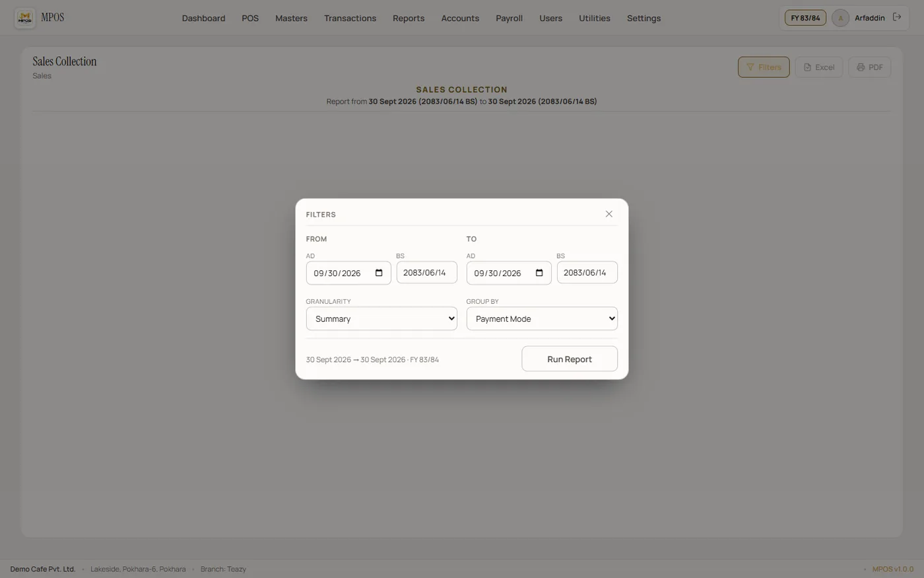
Task: Click 'Demo Cafe Pvt. Ltd.' in footer
Action: coord(43,569)
